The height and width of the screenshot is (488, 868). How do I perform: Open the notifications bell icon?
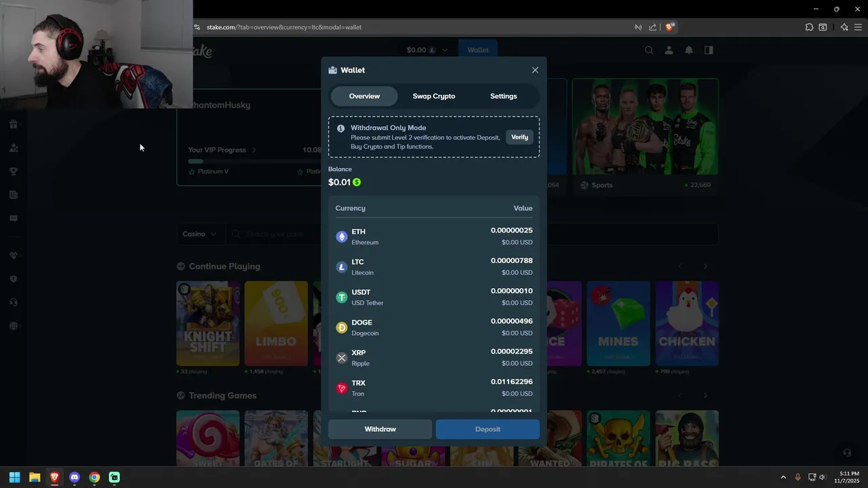coord(688,50)
